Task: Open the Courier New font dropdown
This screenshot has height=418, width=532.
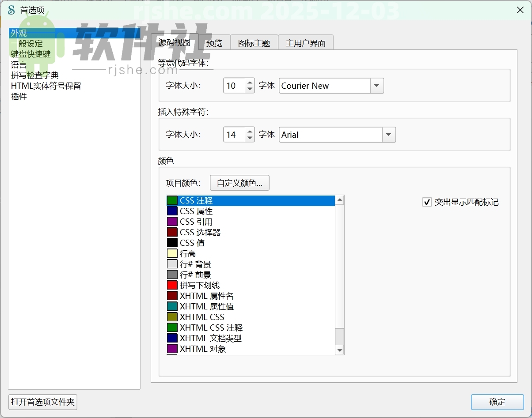Action: (376, 86)
